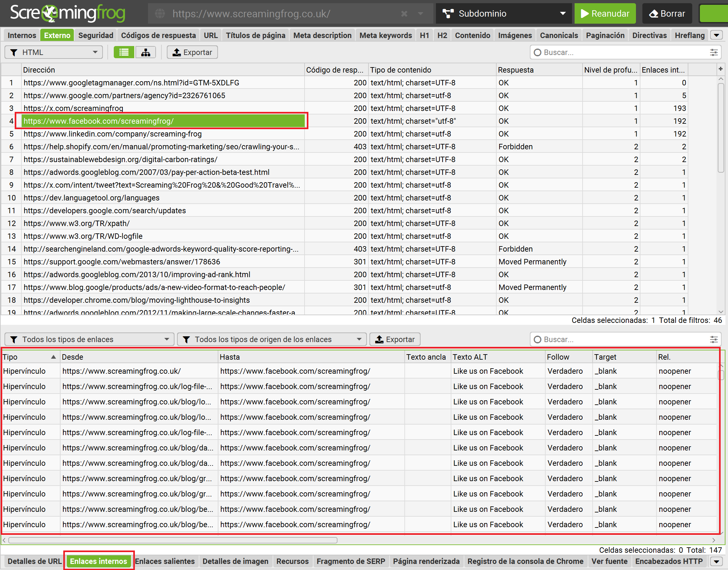Click the globe icon in URL bar
Viewport: 728px width, 570px height.
(x=160, y=14)
